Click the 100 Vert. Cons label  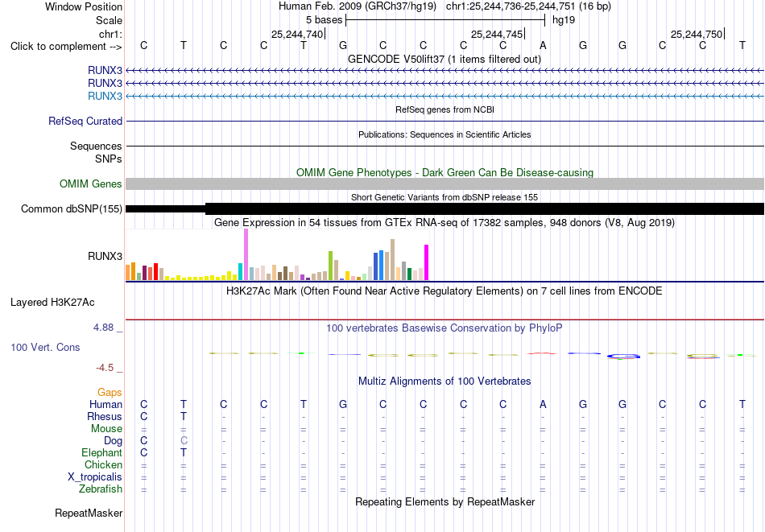45,347
